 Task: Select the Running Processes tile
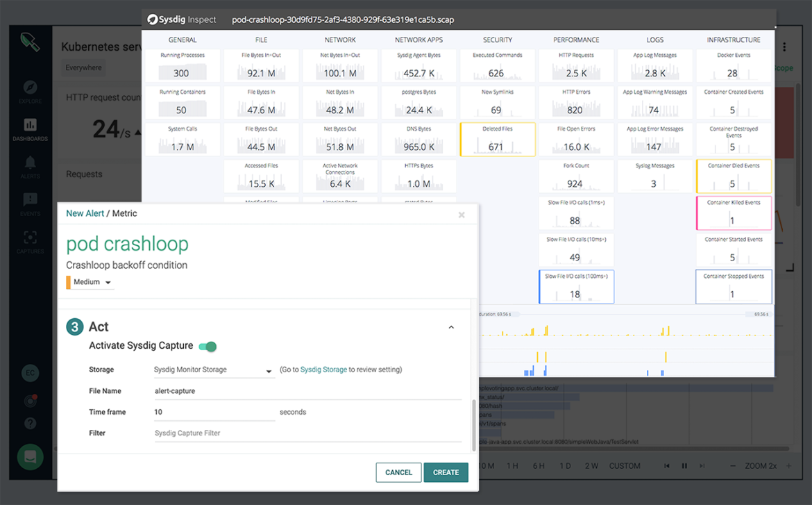[x=183, y=66]
